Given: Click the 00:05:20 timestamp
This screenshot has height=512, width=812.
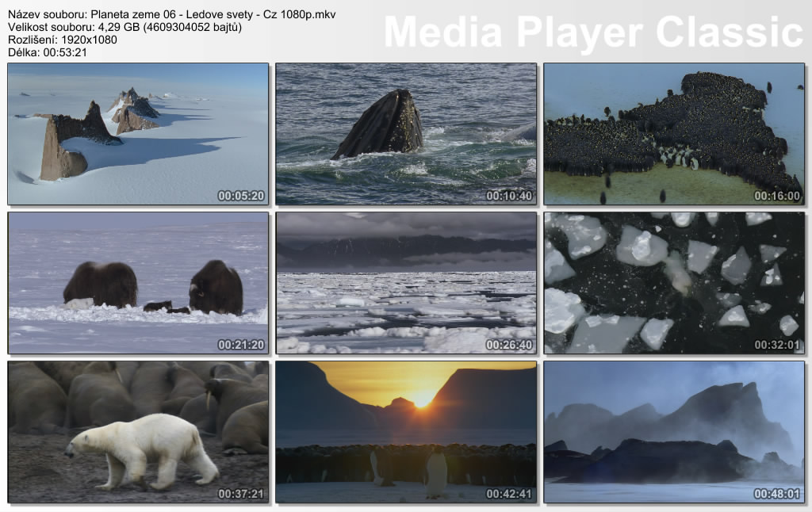Looking at the screenshot, I should (x=241, y=196).
